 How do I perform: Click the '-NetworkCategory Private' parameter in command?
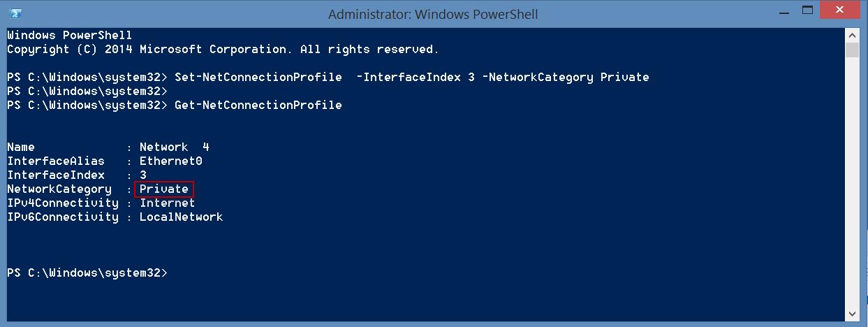coord(566,78)
